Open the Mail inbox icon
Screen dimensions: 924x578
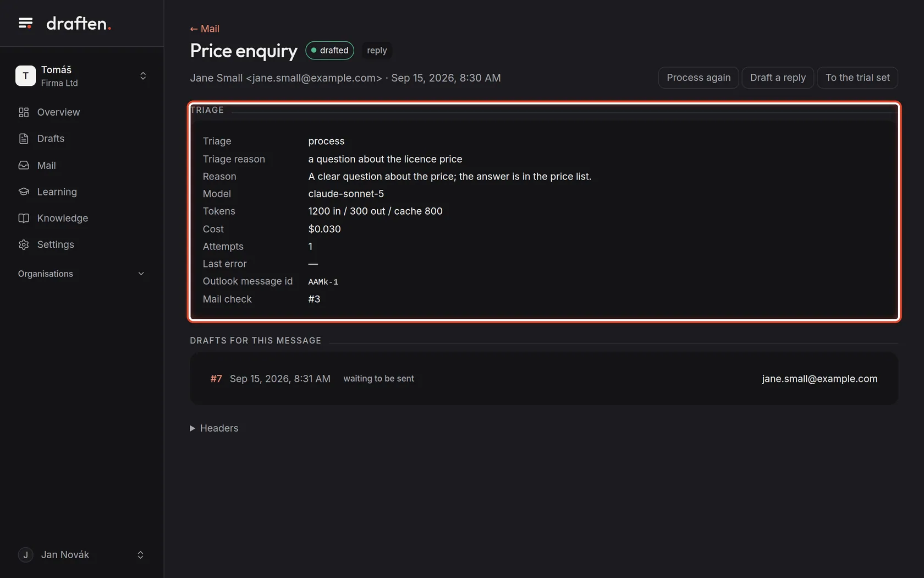pos(24,165)
